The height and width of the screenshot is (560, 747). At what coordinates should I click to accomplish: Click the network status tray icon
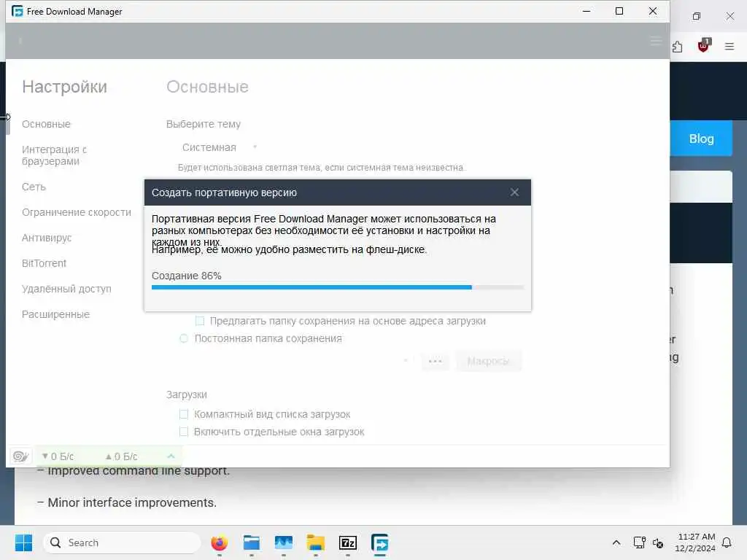(x=639, y=542)
